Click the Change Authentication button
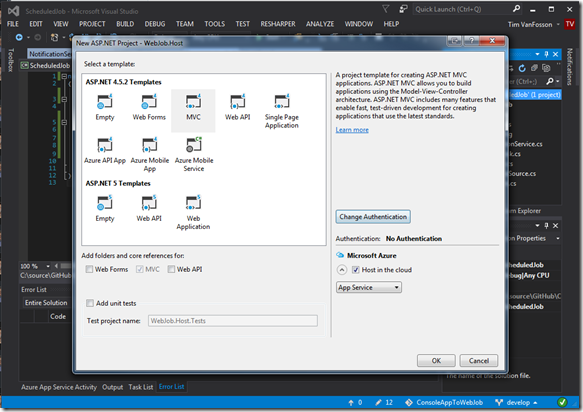 click(373, 217)
